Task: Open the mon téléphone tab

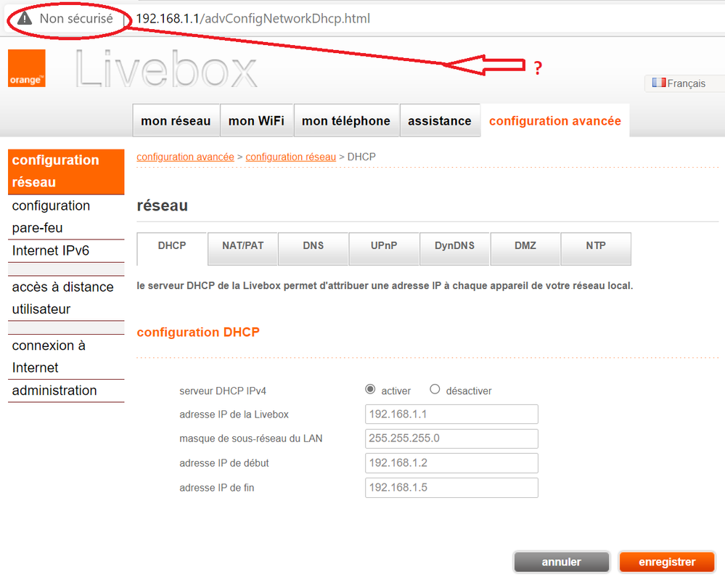Action: pos(346,121)
